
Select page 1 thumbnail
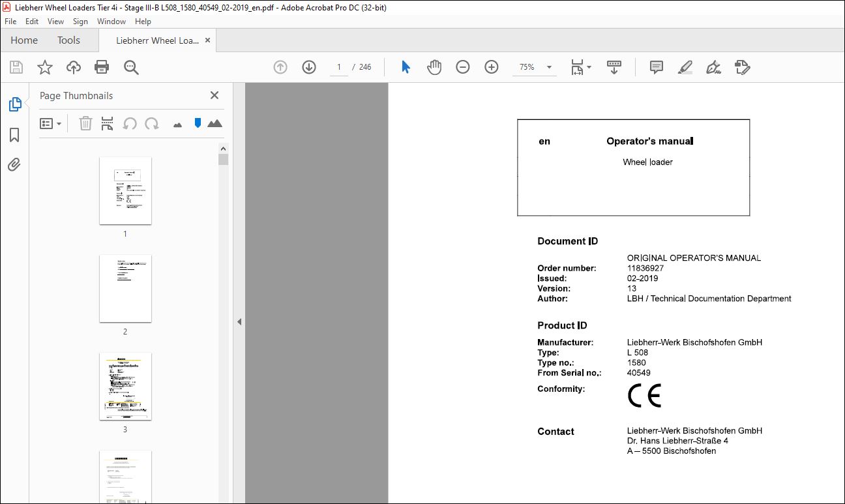click(x=125, y=190)
